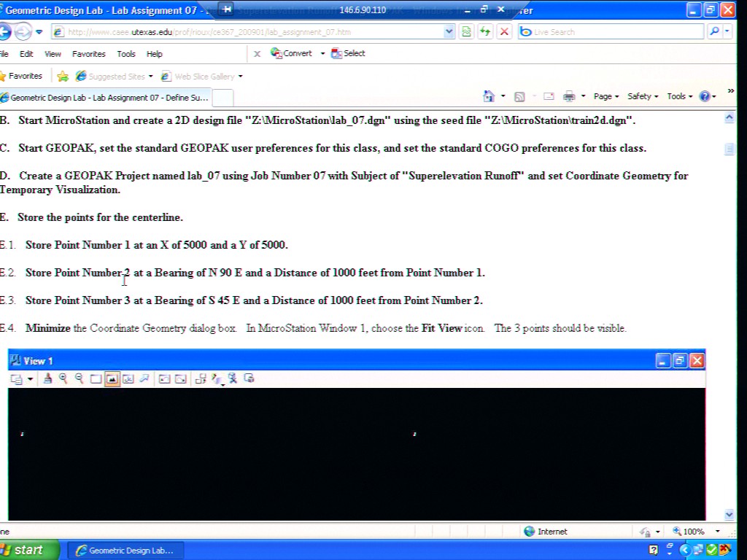Click the View Previous icon
Viewport: 747px width, 560px height.
pyautogui.click(x=164, y=379)
